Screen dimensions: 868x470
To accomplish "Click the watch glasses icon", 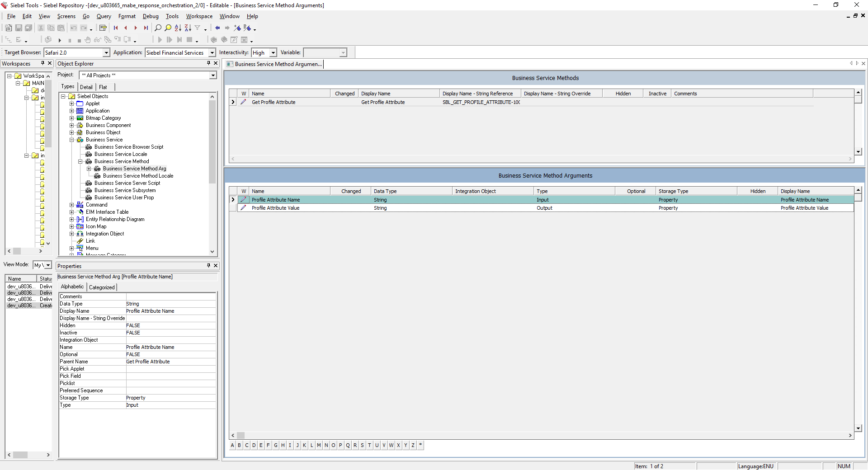I will coord(97,40).
